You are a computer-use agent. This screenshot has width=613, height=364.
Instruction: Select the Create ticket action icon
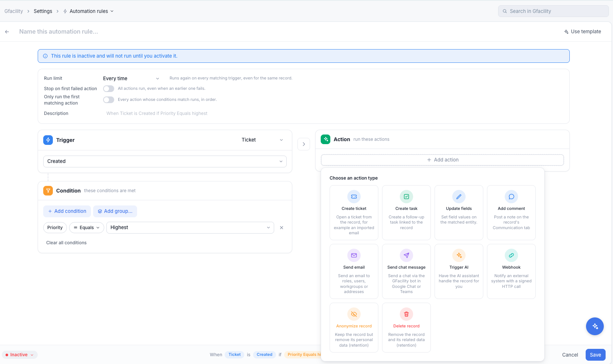pos(354,197)
